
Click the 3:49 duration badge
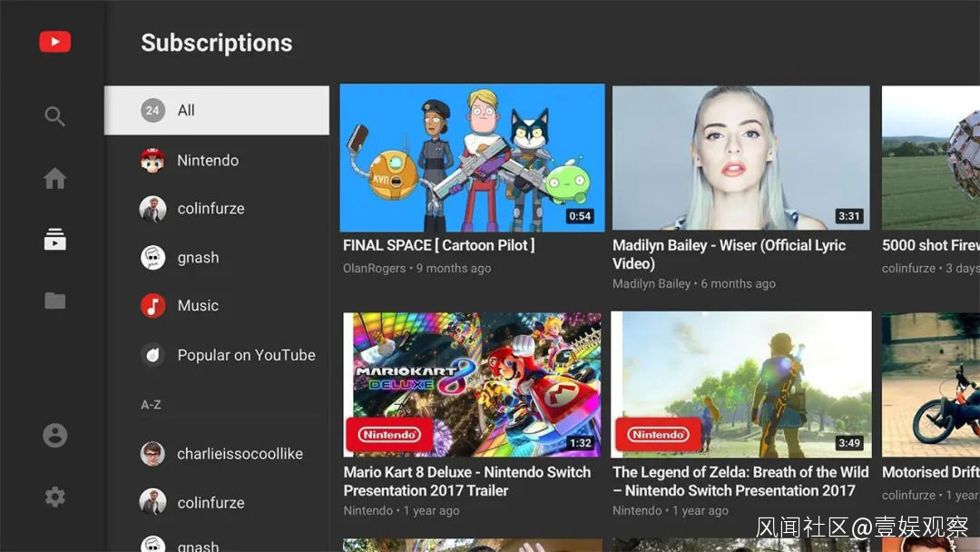point(848,443)
